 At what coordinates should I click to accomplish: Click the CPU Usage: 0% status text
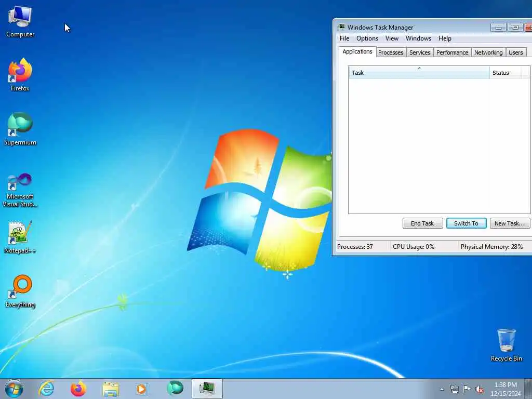tap(414, 247)
